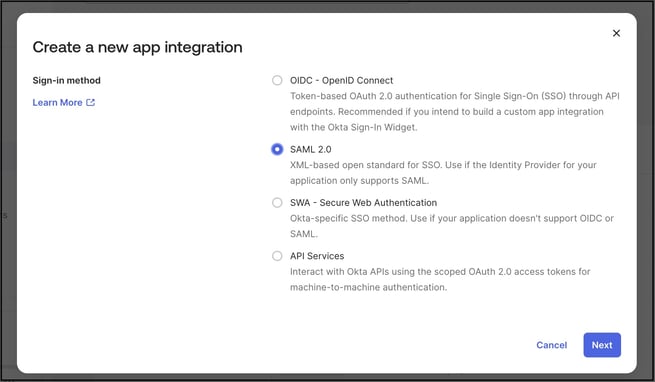Viewport: 655px width, 382px height.
Task: Select the SAML 2.0 radio button
Action: point(277,149)
